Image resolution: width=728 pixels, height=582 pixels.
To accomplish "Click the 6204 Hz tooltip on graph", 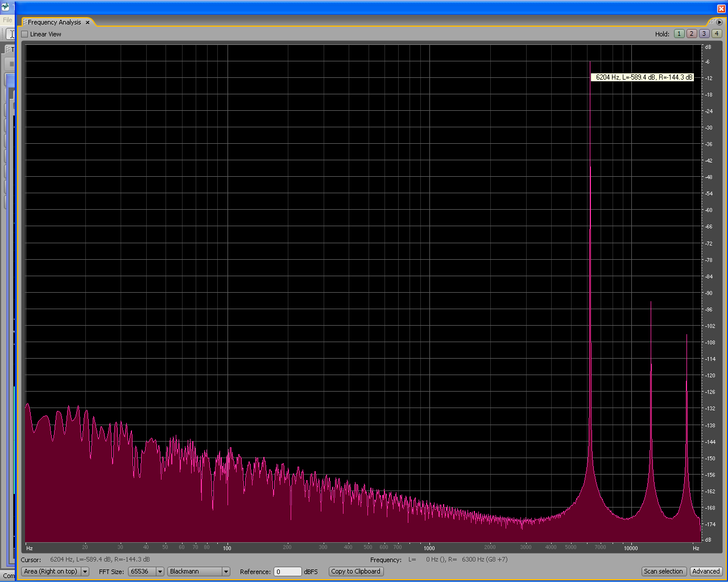I will pyautogui.click(x=642, y=77).
